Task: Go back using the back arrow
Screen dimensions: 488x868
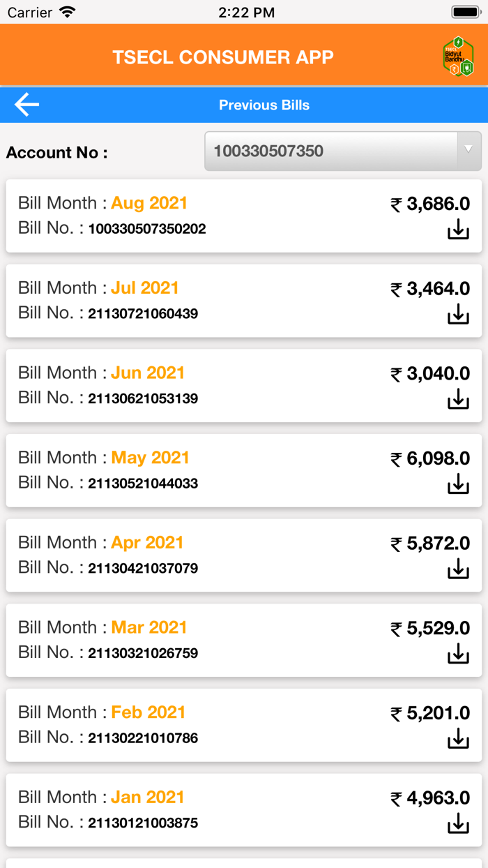Action: point(26,105)
